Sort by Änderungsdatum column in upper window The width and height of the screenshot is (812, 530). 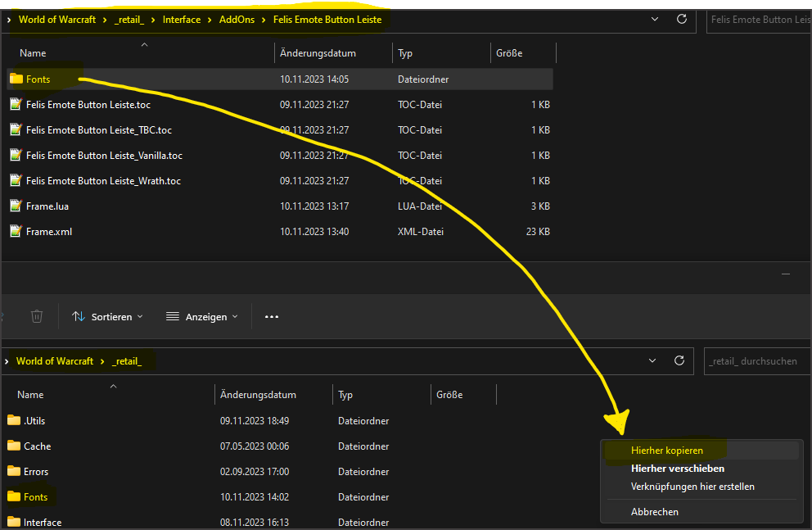(x=318, y=53)
